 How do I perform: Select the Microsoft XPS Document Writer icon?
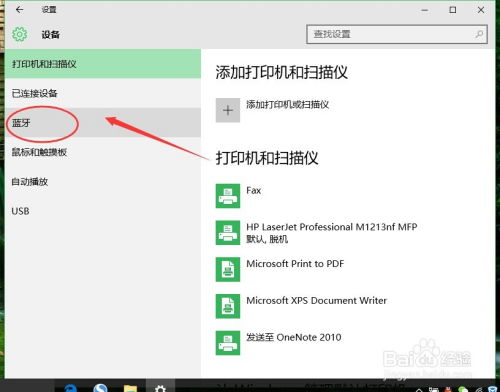tap(228, 306)
